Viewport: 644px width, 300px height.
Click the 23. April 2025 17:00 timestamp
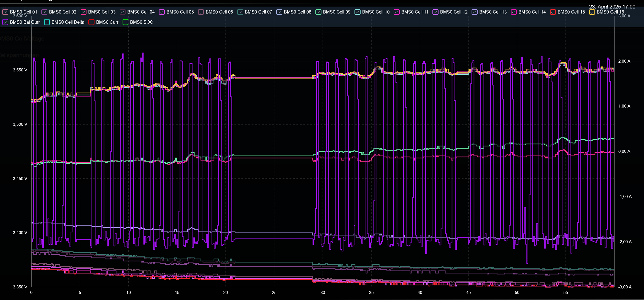pyautogui.click(x=612, y=7)
